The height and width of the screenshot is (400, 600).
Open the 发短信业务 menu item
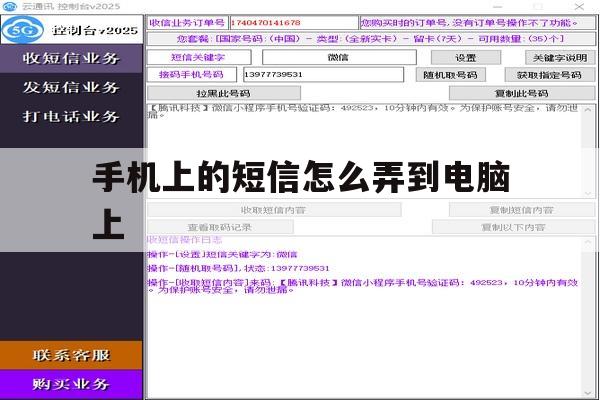(71, 88)
